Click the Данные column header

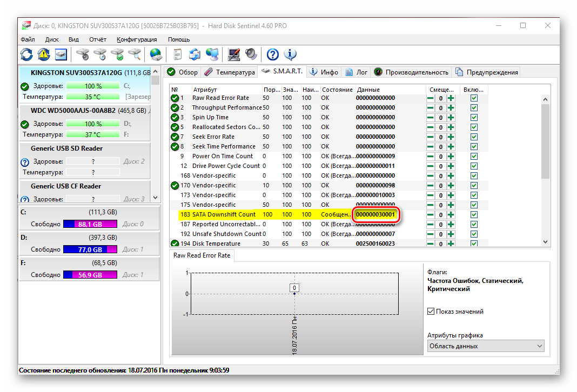pyautogui.click(x=389, y=89)
